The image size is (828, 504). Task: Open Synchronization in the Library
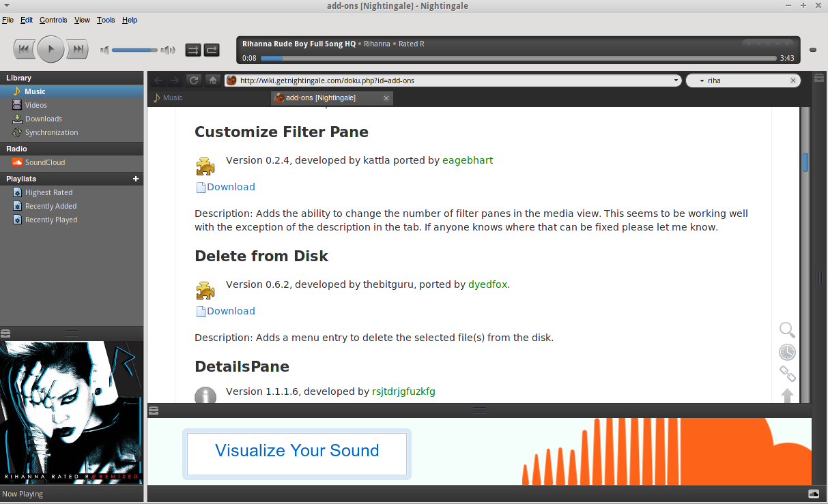click(72, 132)
